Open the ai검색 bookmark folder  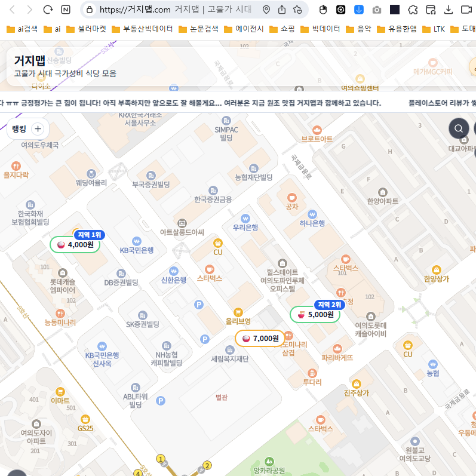point(22,29)
